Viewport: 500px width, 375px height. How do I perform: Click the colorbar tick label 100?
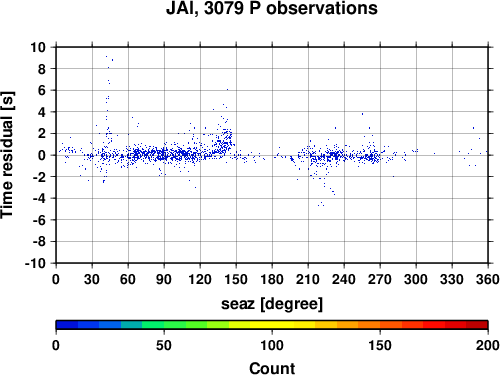point(272,345)
